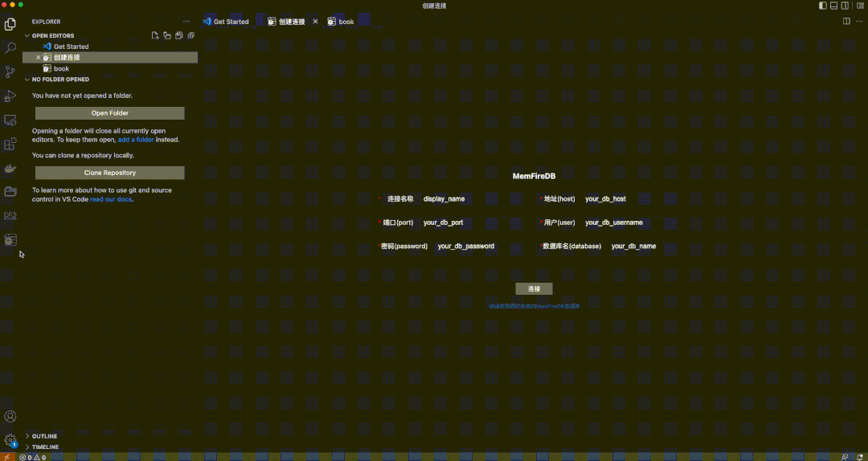This screenshot has height=461, width=868.
Task: Open the Remote Explorer view
Action: (x=10, y=120)
